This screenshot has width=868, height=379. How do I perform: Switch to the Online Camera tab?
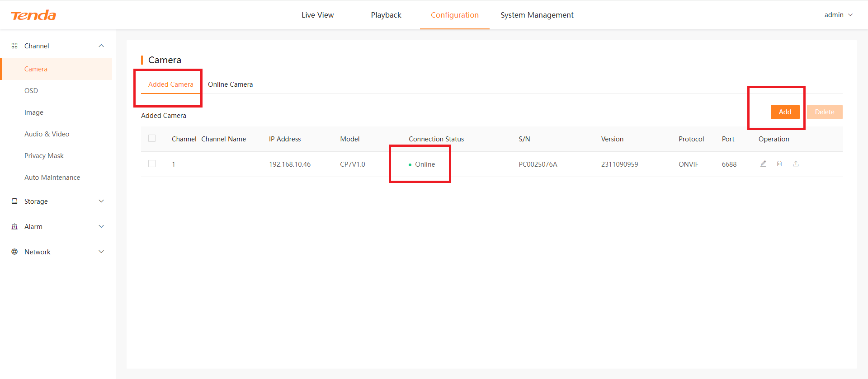click(x=230, y=84)
